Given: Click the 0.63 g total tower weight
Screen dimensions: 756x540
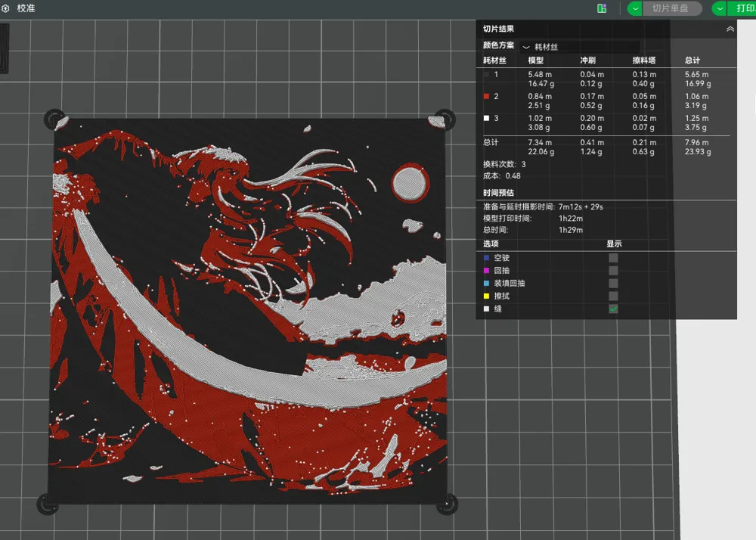Looking at the screenshot, I should [x=643, y=152].
